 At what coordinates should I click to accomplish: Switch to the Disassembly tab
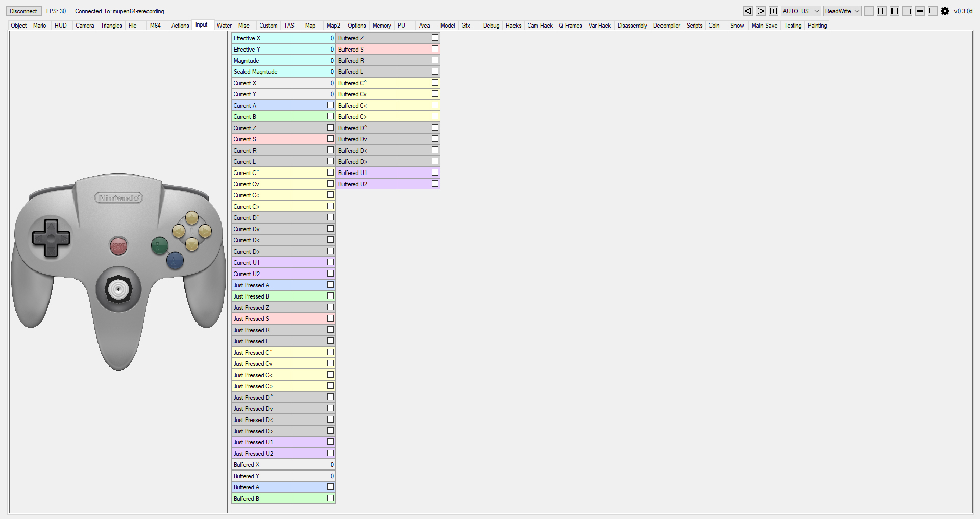tap(632, 26)
